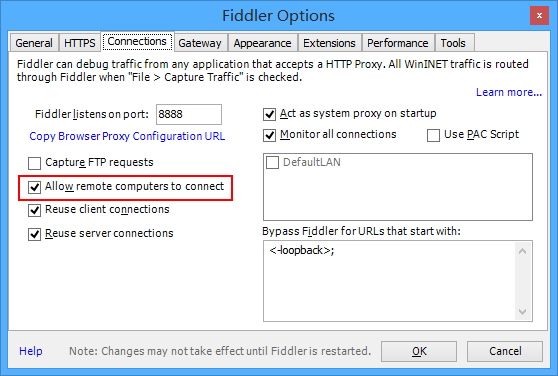Enable Capture FTP requests checkbox
This screenshot has width=558, height=376.
[x=35, y=163]
